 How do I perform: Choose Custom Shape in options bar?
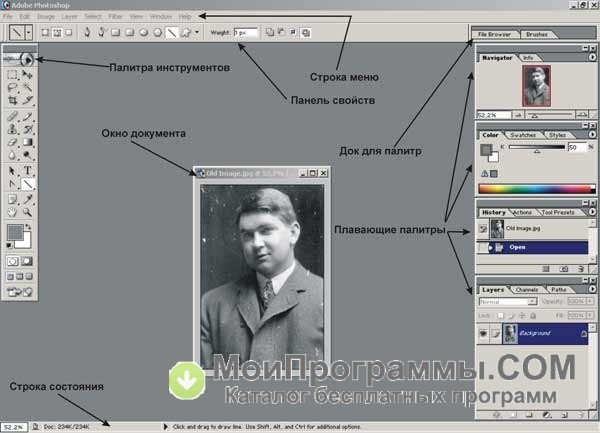[x=186, y=33]
